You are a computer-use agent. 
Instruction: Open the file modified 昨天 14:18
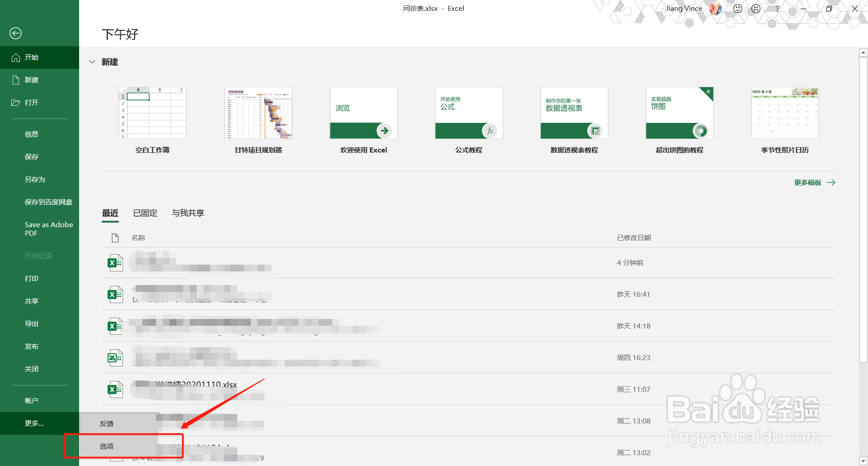tap(468, 326)
